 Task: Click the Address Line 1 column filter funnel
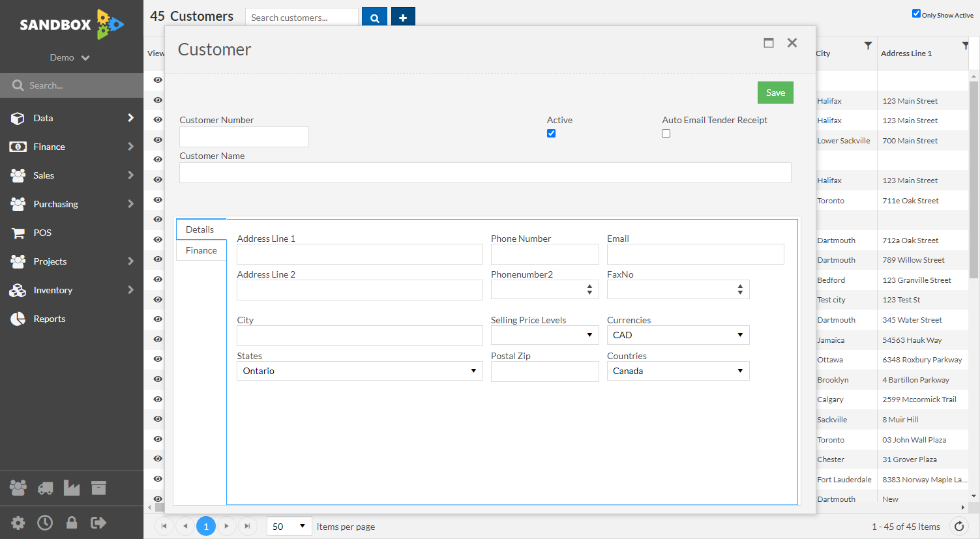[x=965, y=46]
